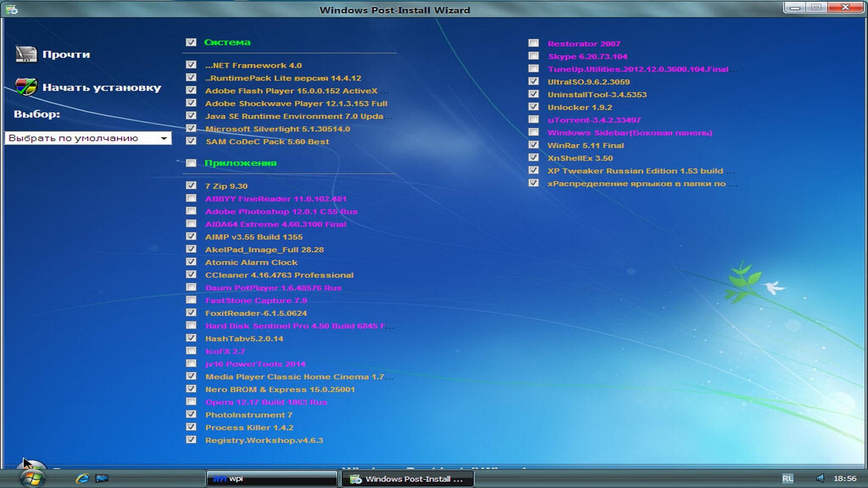Viewport: 868px width, 488px height.
Task: Open the Windows Start orb
Action: click(x=32, y=478)
